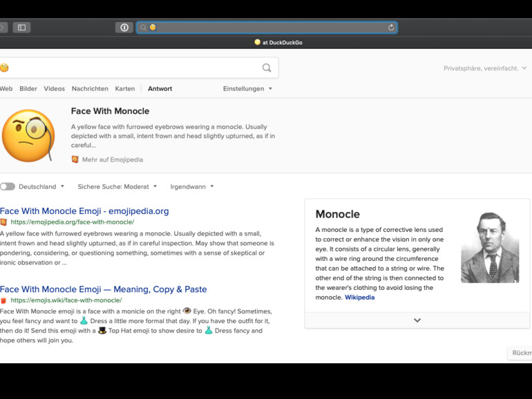532x399 pixels.
Task: Expand the Einstellungen settings menu
Action: [x=247, y=89]
